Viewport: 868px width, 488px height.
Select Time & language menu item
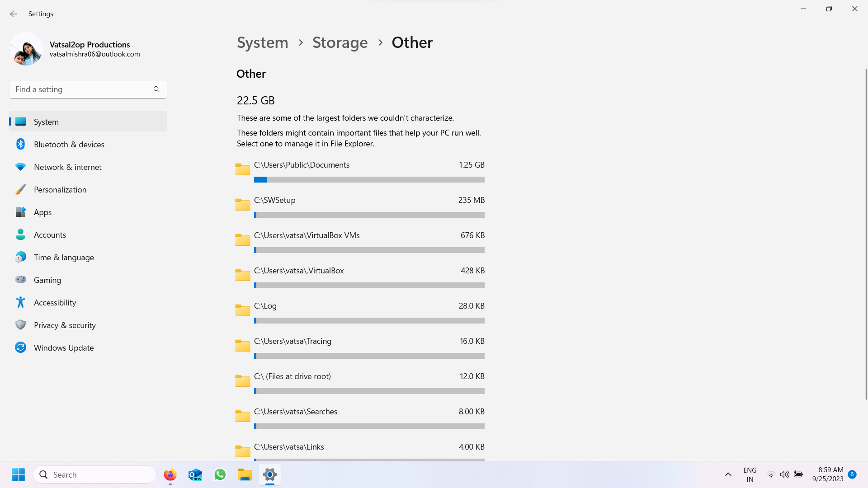[x=64, y=257]
